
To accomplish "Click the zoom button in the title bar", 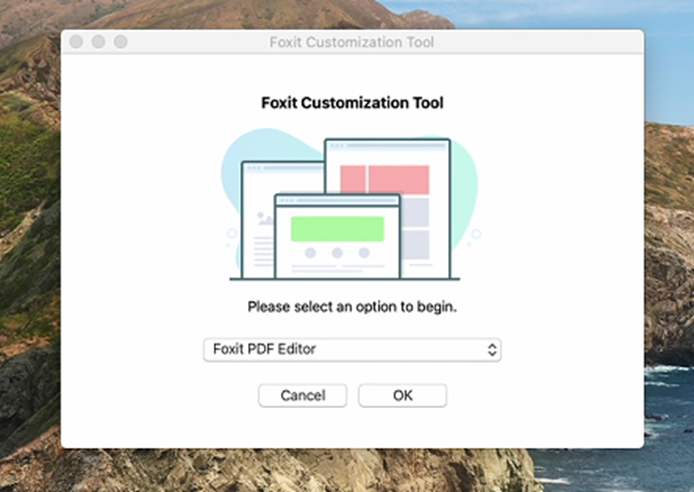I will click(121, 42).
